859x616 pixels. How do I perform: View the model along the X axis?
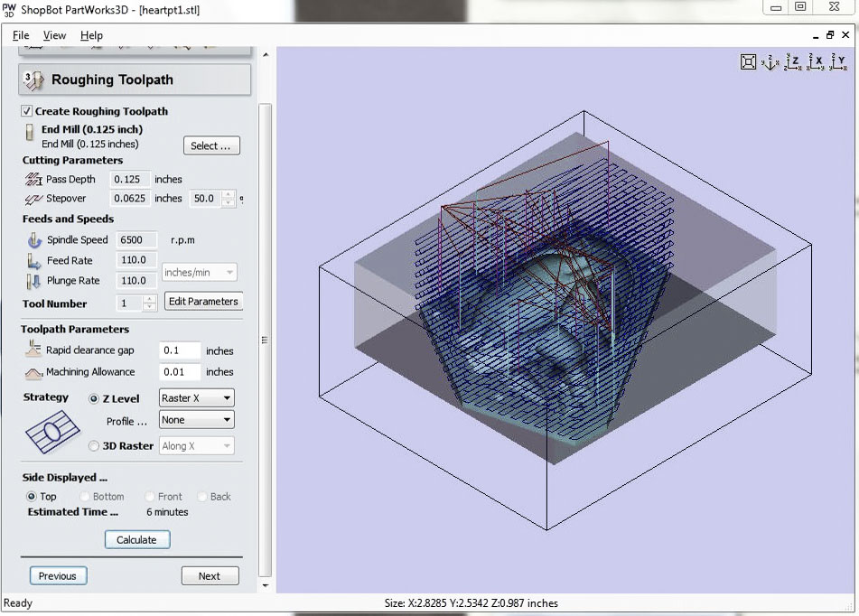[815, 62]
